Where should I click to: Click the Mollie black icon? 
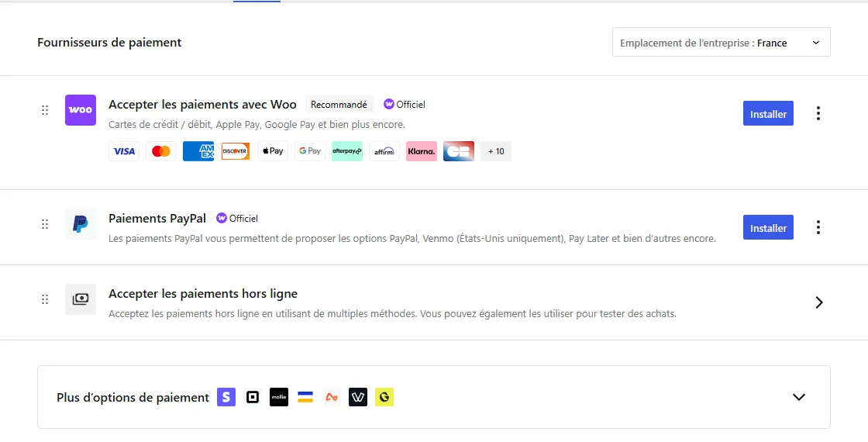point(279,397)
